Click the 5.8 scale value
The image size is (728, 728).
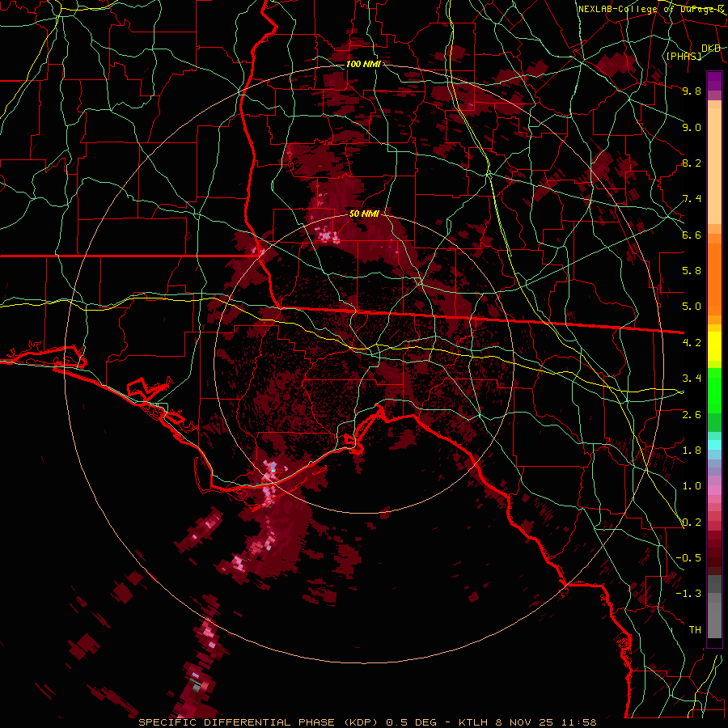pyautogui.click(x=692, y=271)
